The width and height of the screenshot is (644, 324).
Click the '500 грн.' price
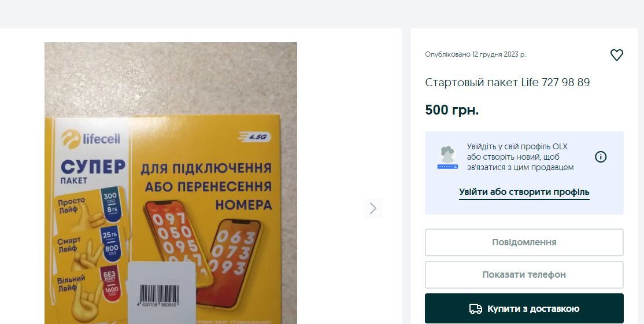pyautogui.click(x=452, y=110)
